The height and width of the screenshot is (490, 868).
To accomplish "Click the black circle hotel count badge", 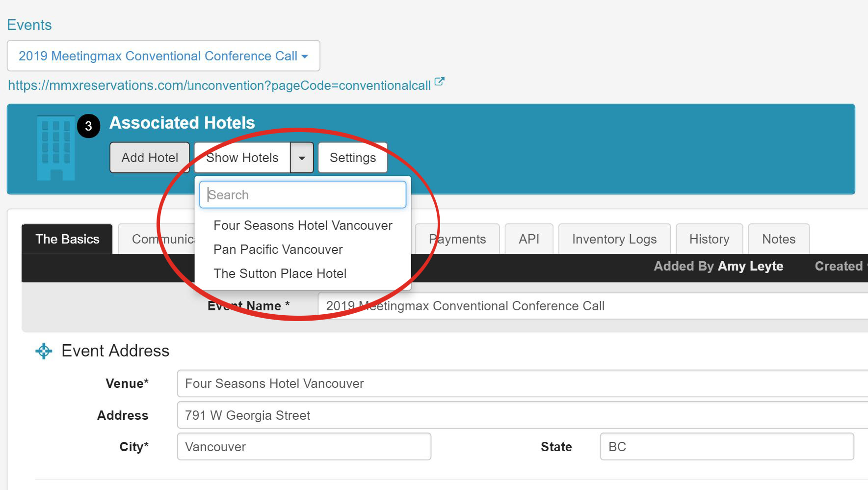I will [88, 126].
